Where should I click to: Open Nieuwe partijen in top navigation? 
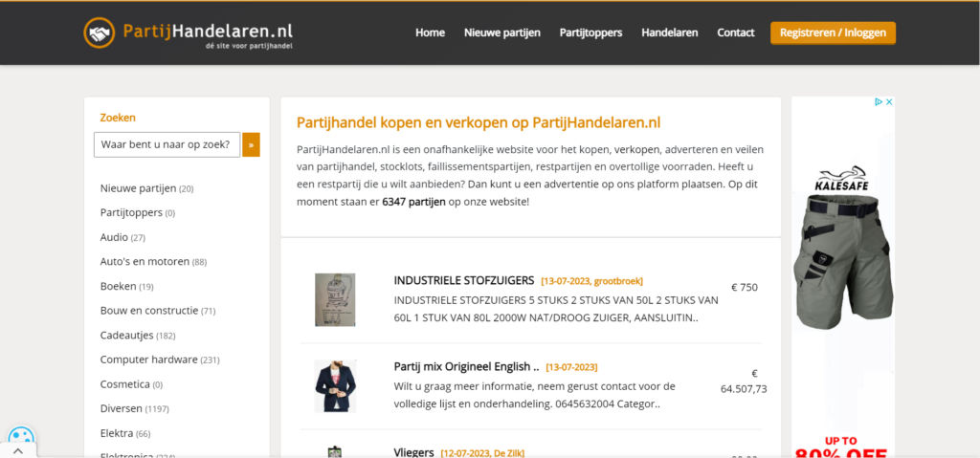click(501, 33)
